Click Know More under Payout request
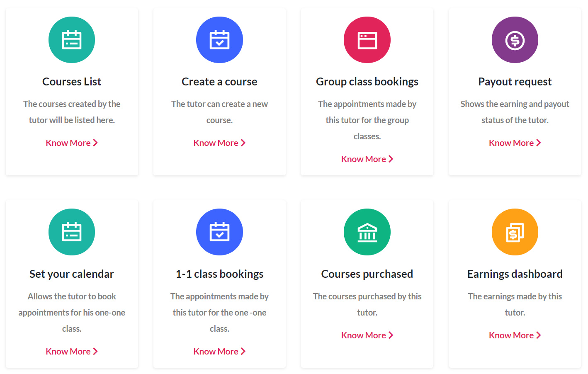 click(515, 143)
